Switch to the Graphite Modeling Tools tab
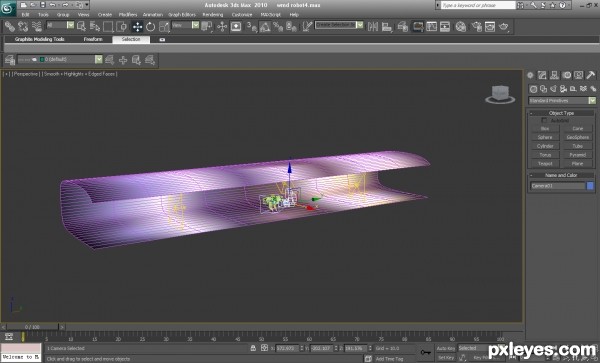The width and height of the screenshot is (600, 363). [39, 39]
